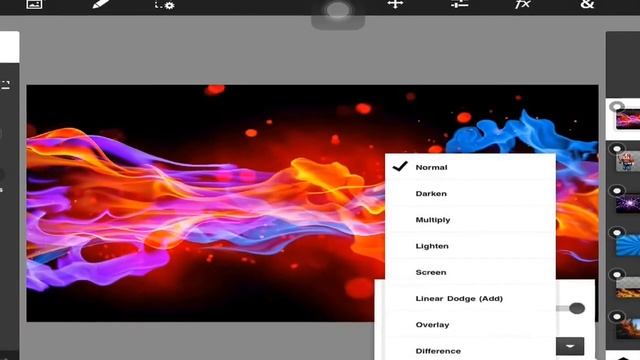Open the fx effects menu
The width and height of the screenshot is (640, 360).
coord(523,4)
